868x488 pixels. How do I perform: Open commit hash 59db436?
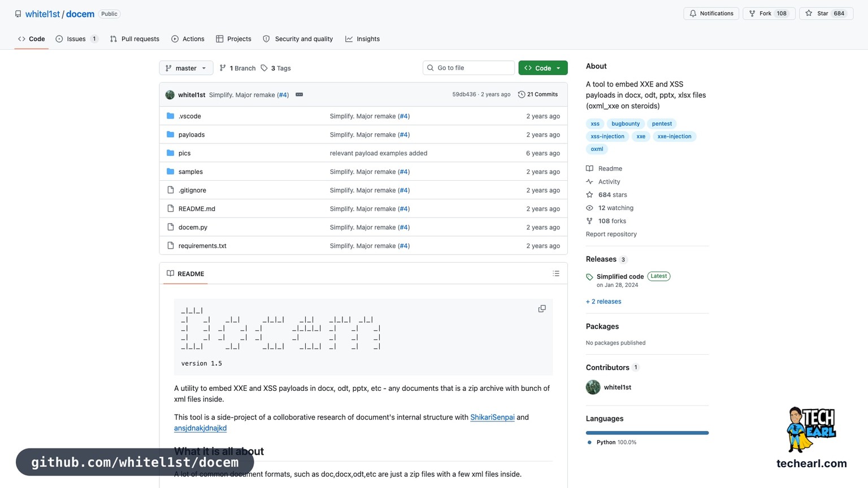point(464,94)
